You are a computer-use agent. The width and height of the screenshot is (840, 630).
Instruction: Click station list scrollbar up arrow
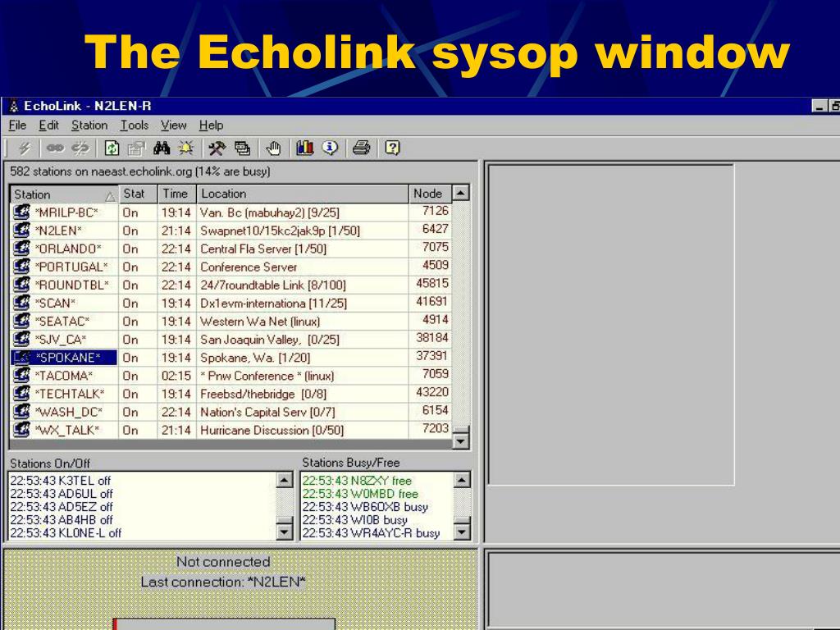pyautogui.click(x=461, y=193)
